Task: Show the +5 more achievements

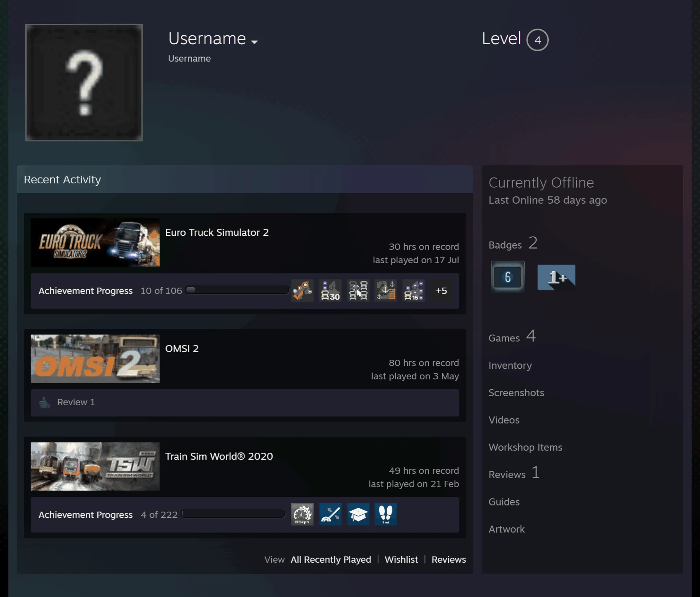Action: pyautogui.click(x=441, y=291)
